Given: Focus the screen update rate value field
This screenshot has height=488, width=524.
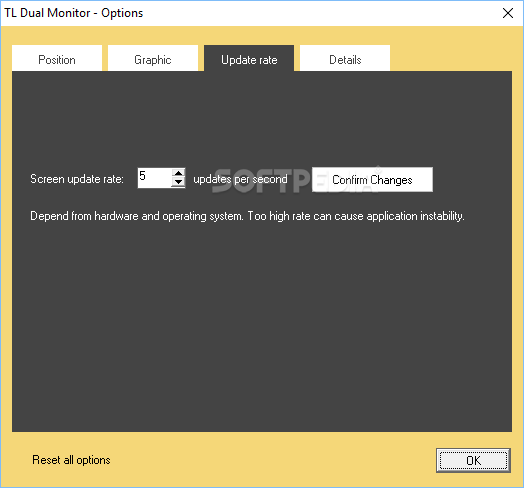Looking at the screenshot, I should click(x=155, y=178).
